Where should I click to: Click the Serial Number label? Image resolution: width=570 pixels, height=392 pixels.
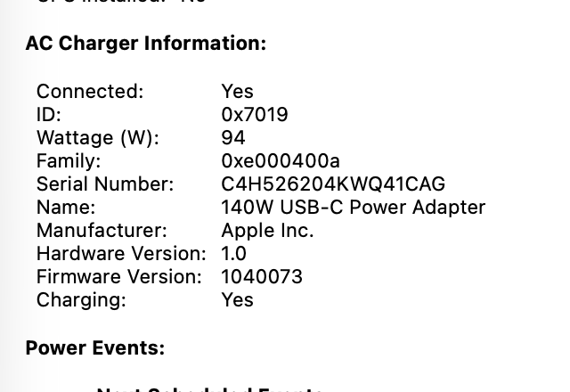[104, 184]
